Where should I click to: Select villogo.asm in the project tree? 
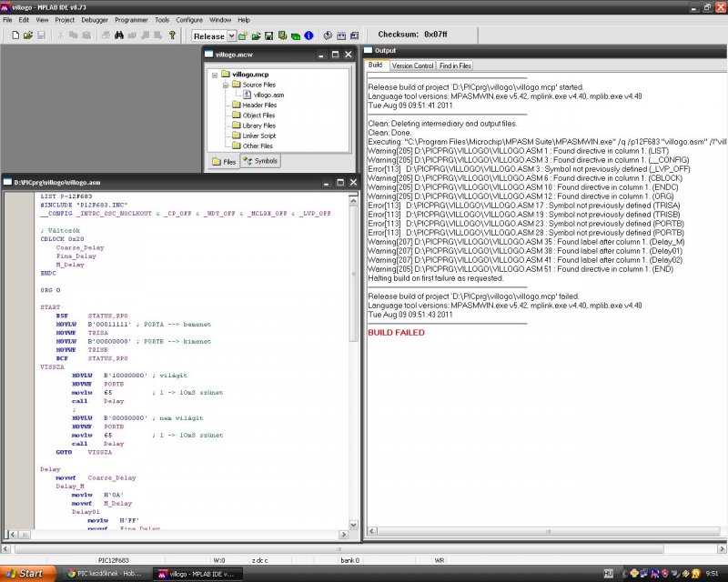click(268, 95)
